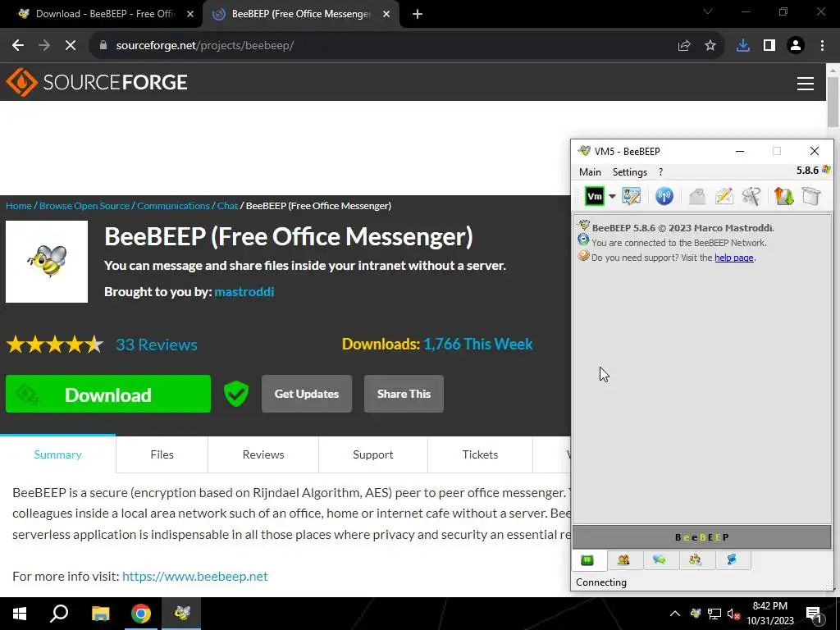Open the edit profile icon in BeeBEEP toolbar
Screen dimensions: 840x630
coord(631,196)
